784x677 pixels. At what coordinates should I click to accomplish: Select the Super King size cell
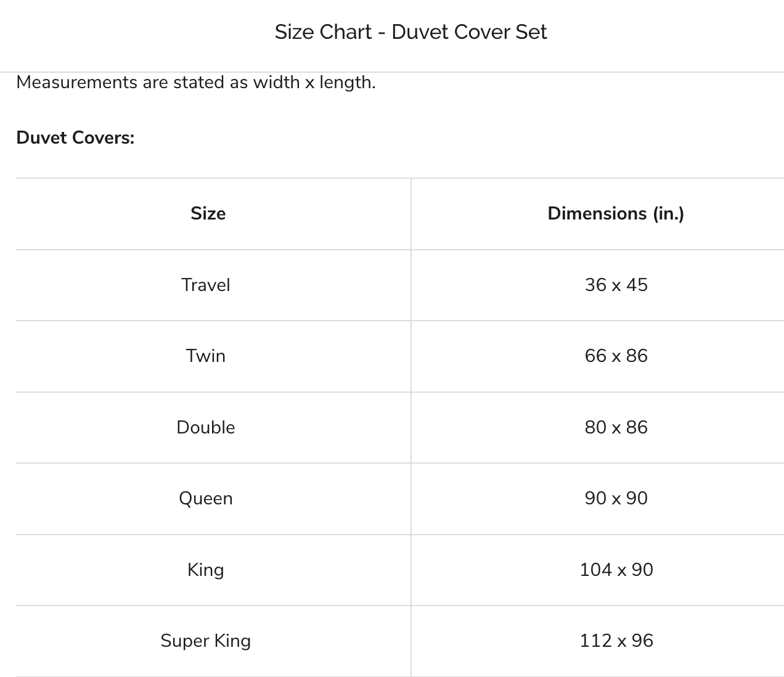point(206,641)
